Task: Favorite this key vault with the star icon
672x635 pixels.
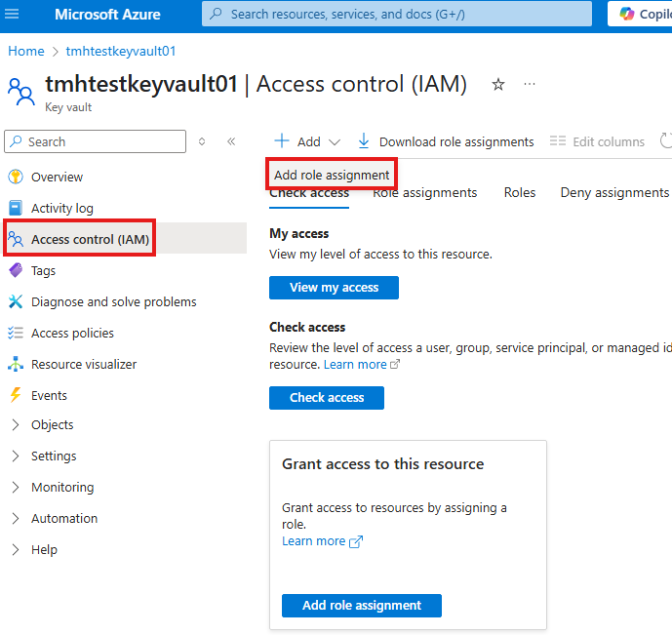Action: [x=498, y=84]
